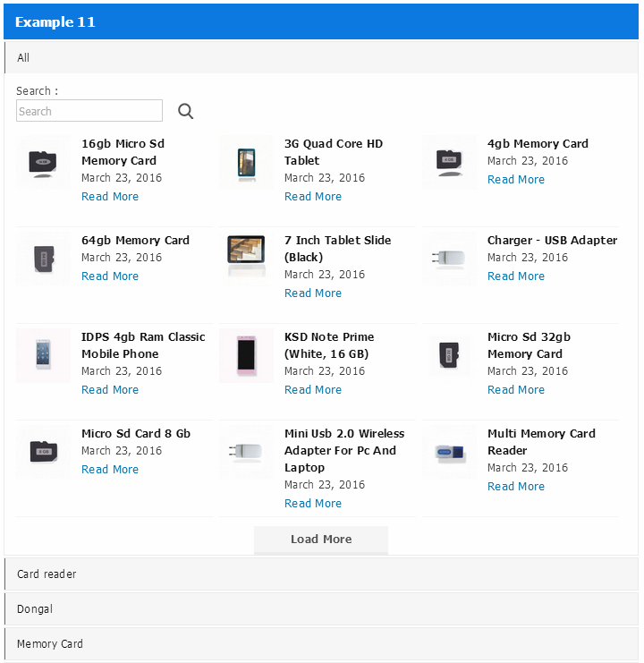Select the 7 Inch Tablet Slide picture
The width and height of the screenshot is (644, 663).
point(246,259)
